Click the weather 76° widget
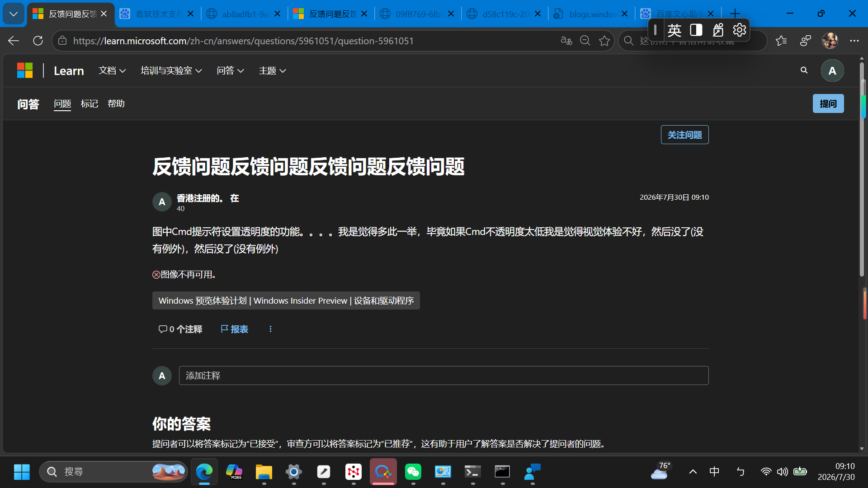 click(x=661, y=471)
